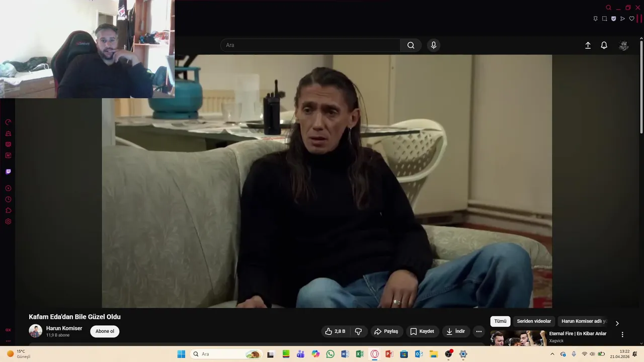
Task: Open Twitch panel in Opera sidebar
Action: pos(8,171)
